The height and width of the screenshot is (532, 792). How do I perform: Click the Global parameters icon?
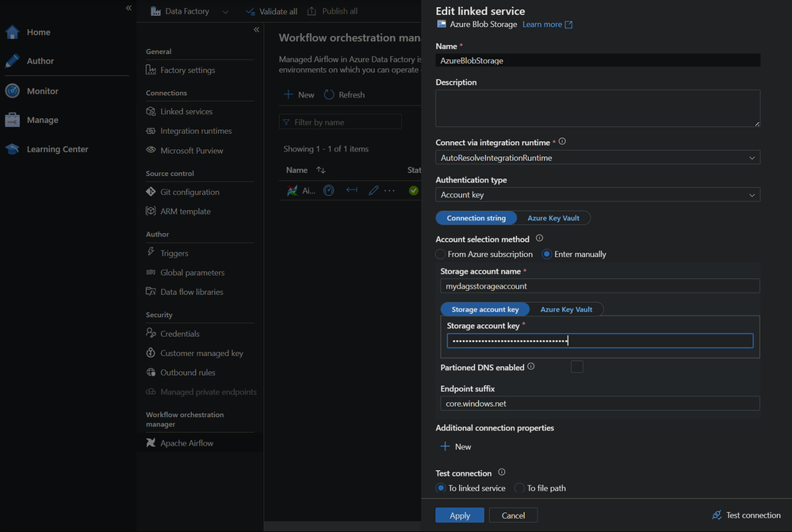click(x=151, y=272)
